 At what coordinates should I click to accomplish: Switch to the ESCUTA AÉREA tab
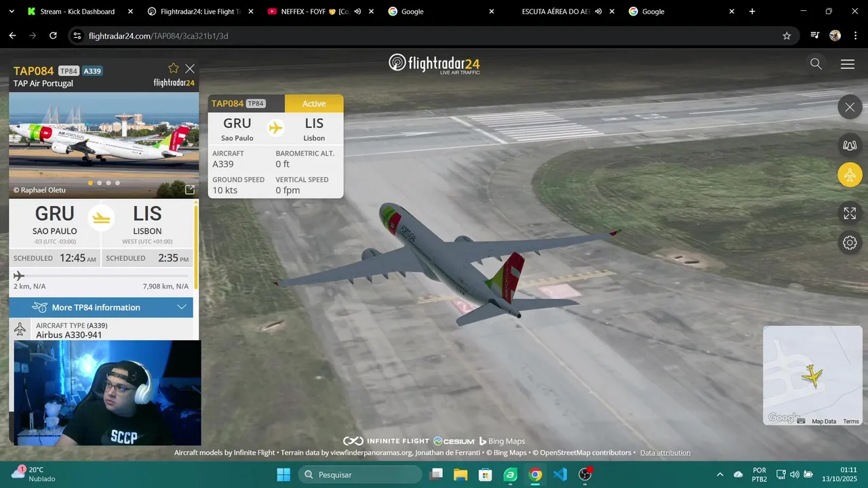pos(561,12)
